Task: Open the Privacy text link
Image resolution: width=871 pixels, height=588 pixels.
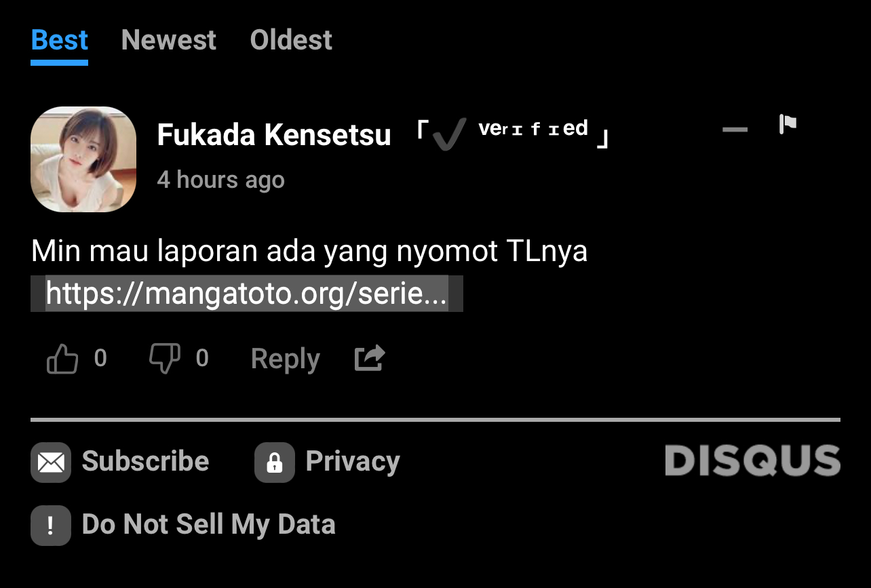Action: pyautogui.click(x=353, y=461)
